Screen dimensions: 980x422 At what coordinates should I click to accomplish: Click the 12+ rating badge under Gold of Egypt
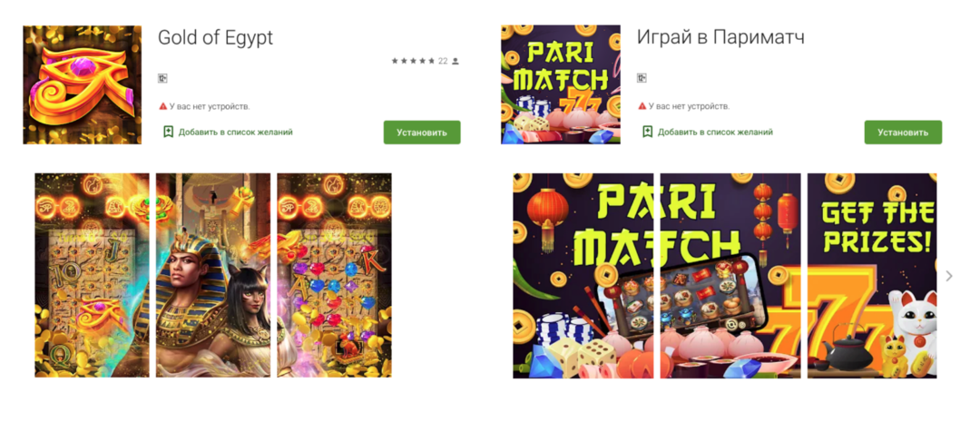(162, 79)
